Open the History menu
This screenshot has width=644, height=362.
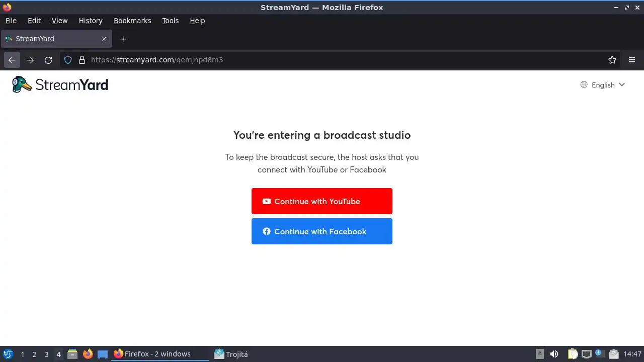[91, 21]
